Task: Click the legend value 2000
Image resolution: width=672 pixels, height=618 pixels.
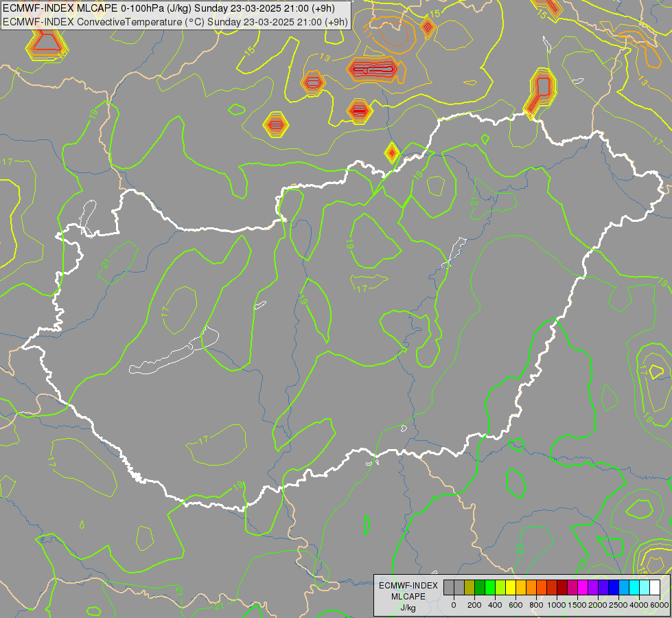Action: click(x=598, y=605)
